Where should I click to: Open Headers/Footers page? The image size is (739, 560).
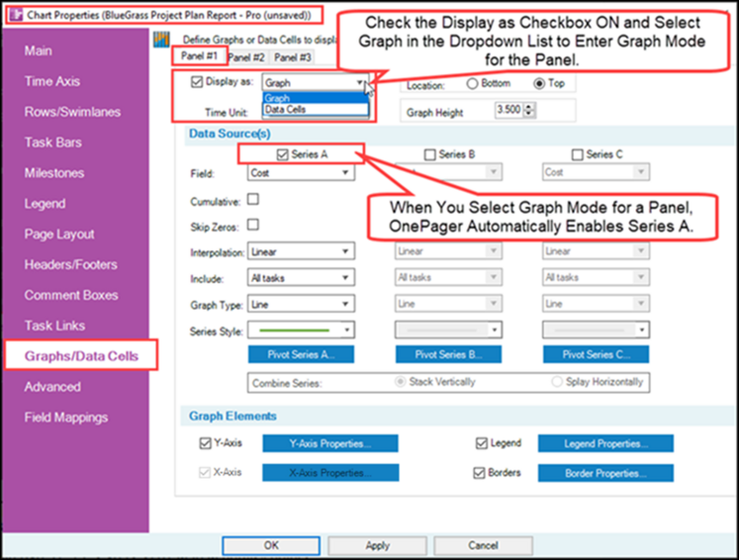71,264
